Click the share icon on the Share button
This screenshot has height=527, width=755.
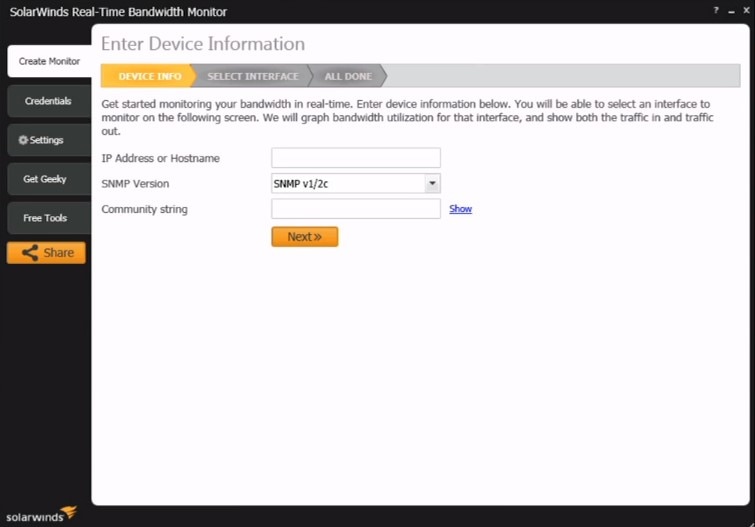click(x=30, y=253)
